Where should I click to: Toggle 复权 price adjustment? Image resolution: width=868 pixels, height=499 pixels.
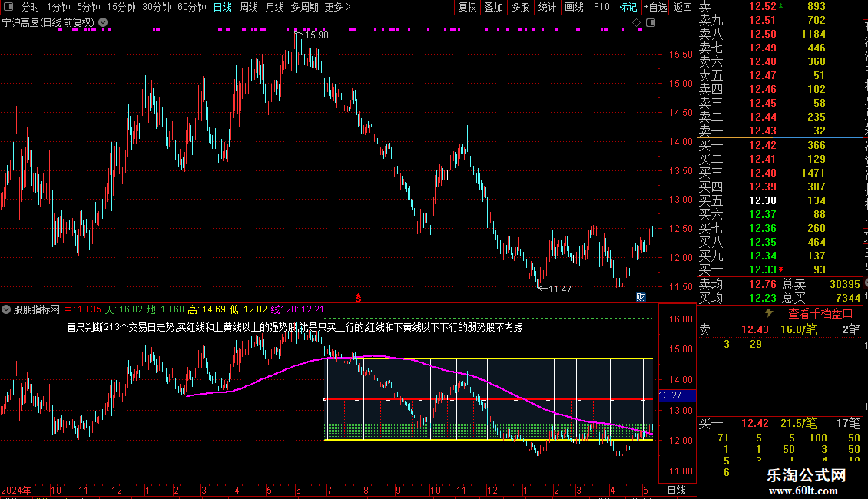[x=467, y=7]
